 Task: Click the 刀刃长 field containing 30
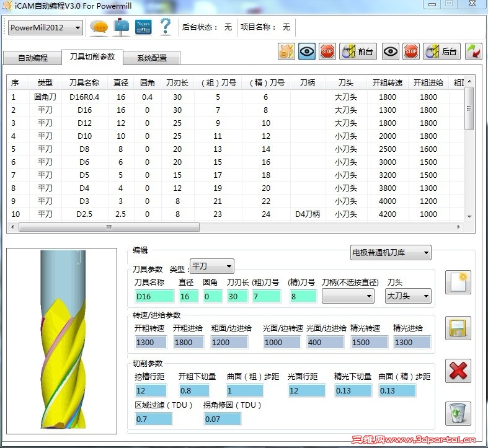point(237,296)
